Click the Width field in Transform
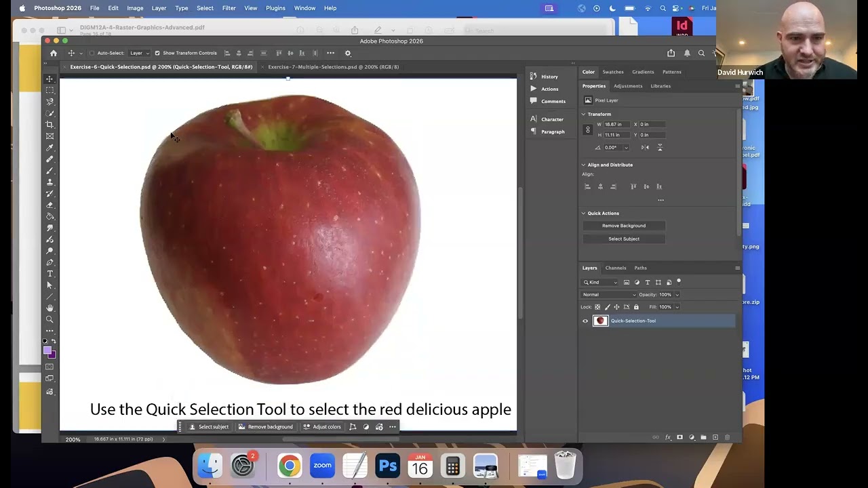Screen dimensions: 868x488 coord(616,125)
